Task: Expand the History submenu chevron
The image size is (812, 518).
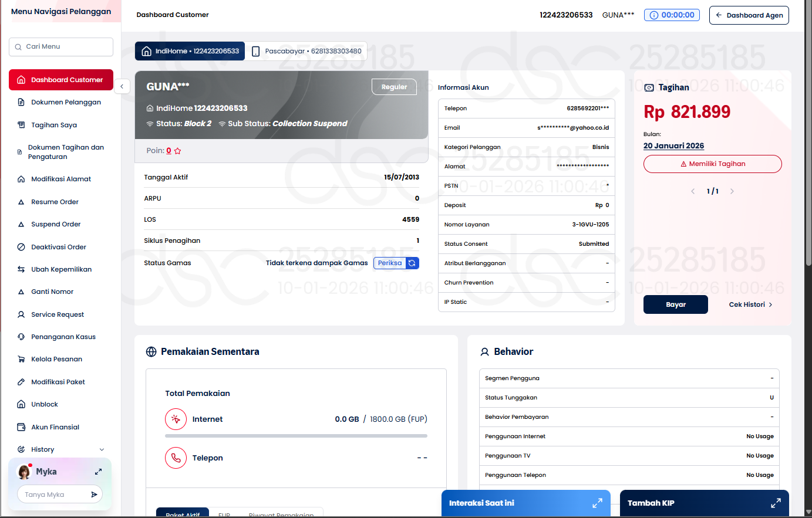Action: point(102,449)
